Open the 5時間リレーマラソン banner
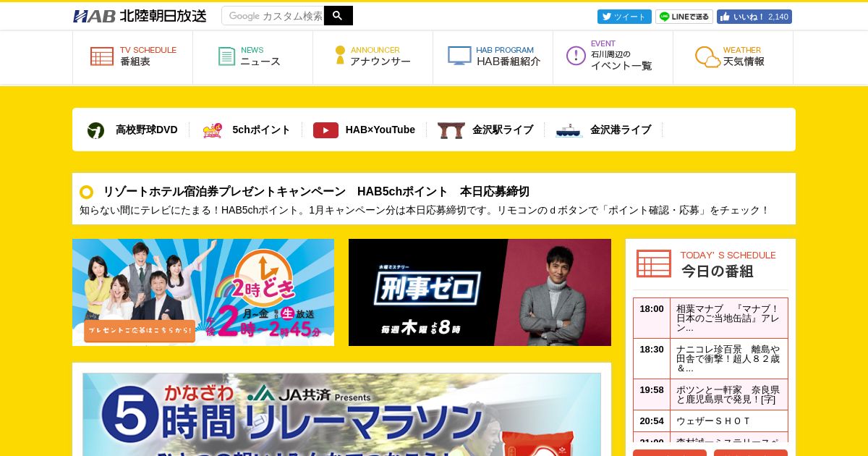Image resolution: width=868 pixels, height=456 pixels. 341,414
